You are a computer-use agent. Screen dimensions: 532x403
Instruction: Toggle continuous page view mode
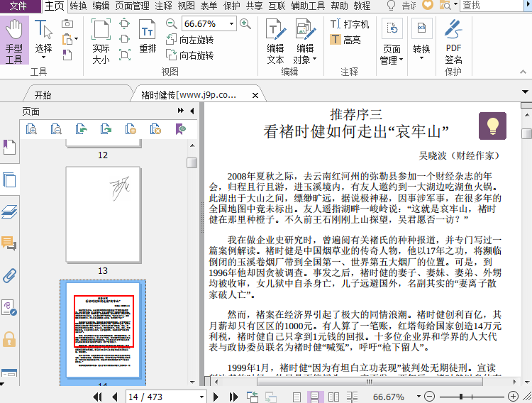coord(314,397)
